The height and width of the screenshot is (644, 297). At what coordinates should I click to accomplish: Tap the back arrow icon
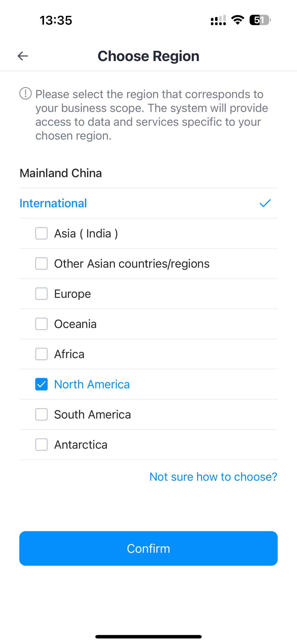pos(23,56)
